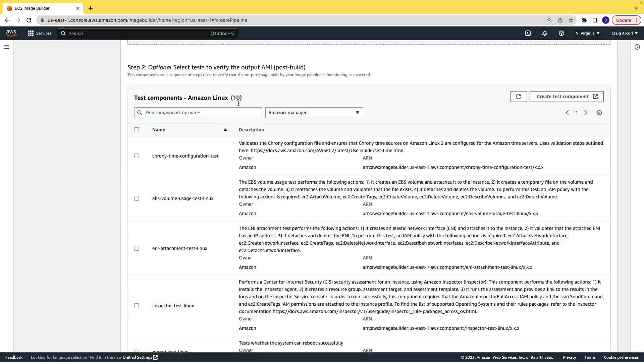Click the Create test component button
The image size is (644, 362).
coord(567,97)
